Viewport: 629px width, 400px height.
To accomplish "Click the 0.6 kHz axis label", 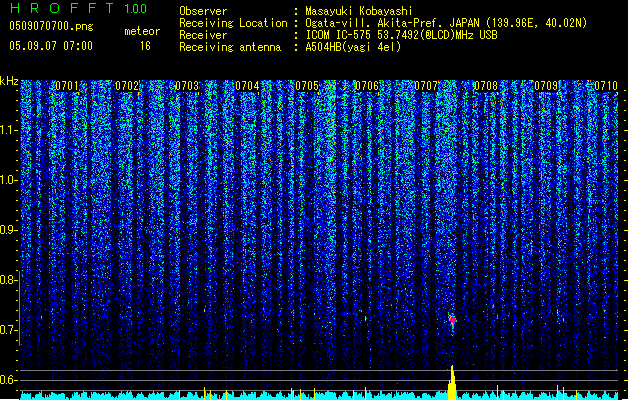I will (8, 380).
